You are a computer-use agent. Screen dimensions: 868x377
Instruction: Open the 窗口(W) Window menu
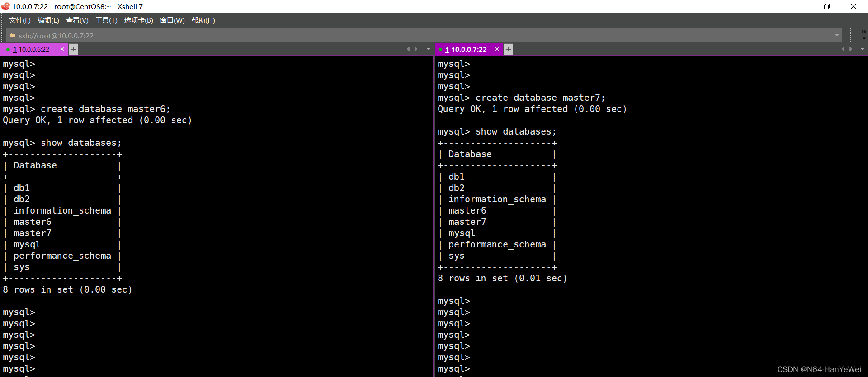coord(172,20)
